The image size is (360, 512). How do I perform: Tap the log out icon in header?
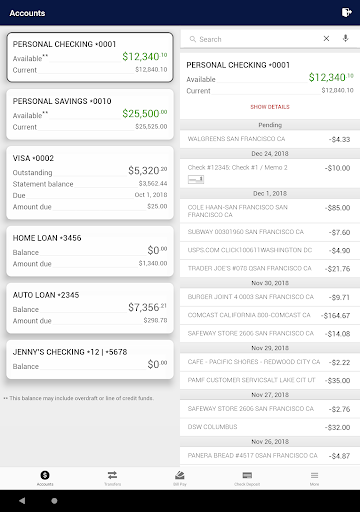(347, 13)
